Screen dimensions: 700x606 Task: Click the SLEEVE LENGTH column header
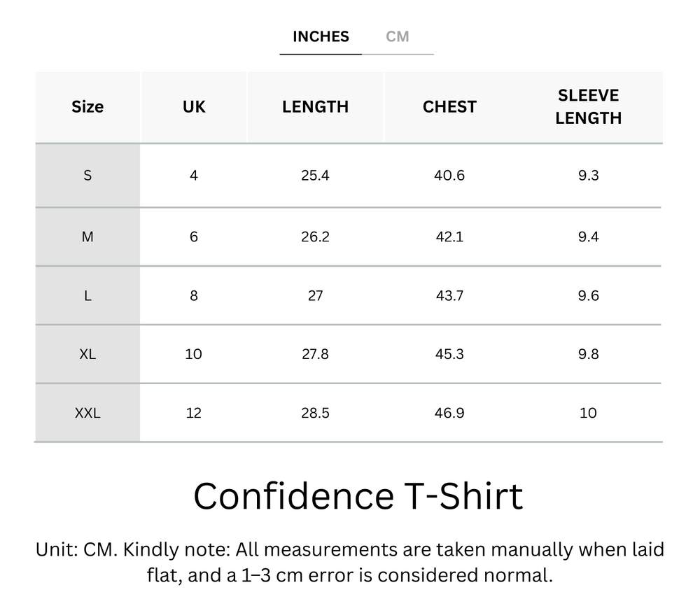click(589, 106)
